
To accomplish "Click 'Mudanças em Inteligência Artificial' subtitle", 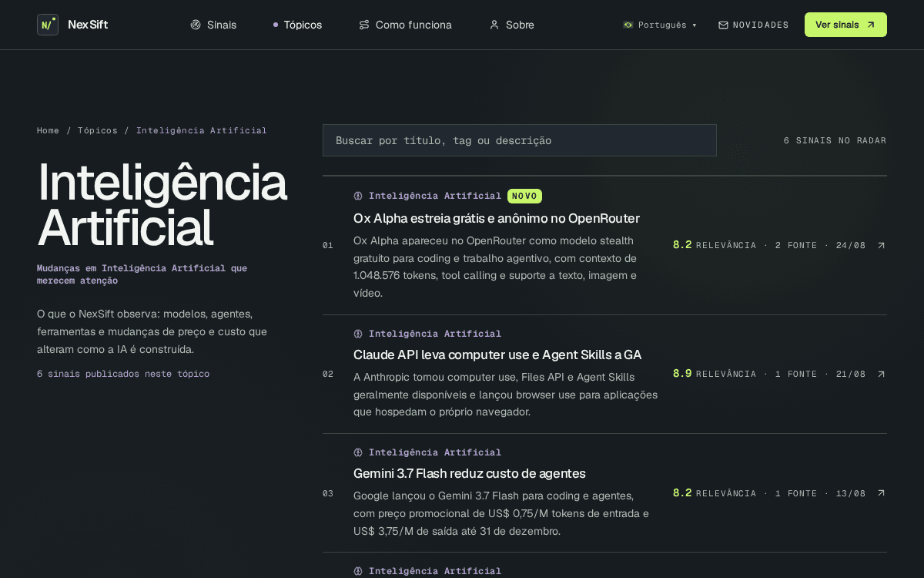I will pyautogui.click(x=142, y=274).
